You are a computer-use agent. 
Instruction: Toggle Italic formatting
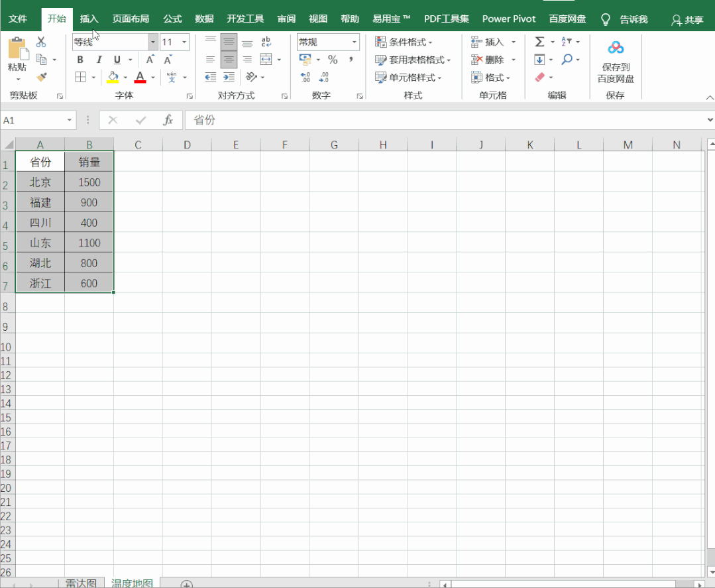[x=99, y=60]
